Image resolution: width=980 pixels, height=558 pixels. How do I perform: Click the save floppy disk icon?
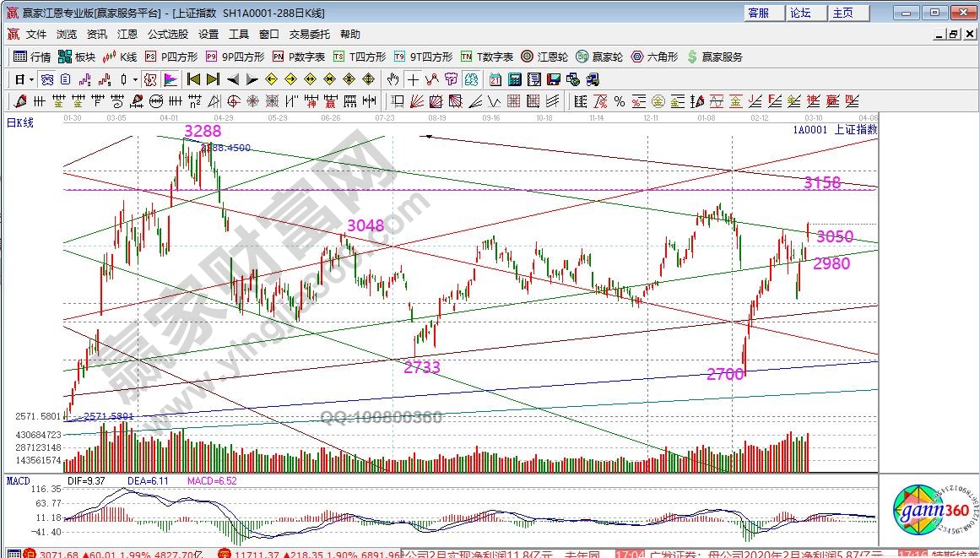click(554, 79)
